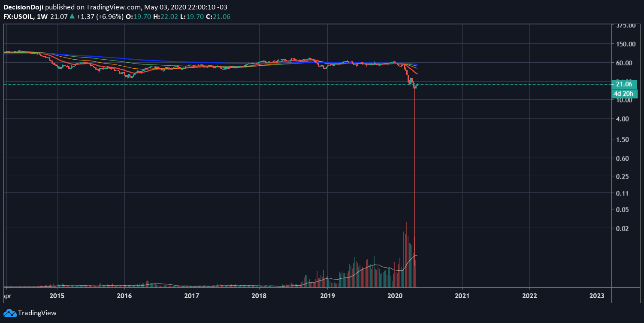Image resolution: width=644 pixels, height=323 pixels.
Task: Click the DecisionDoji author name
Action: point(24,7)
